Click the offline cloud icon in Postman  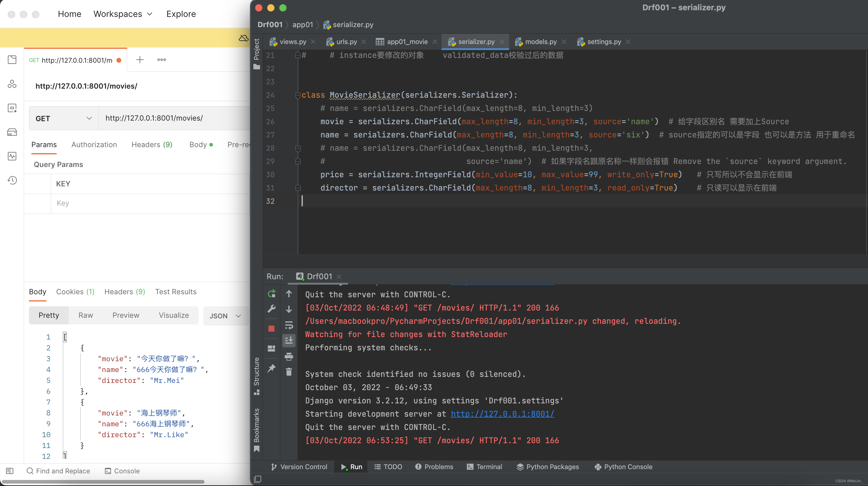(x=243, y=38)
